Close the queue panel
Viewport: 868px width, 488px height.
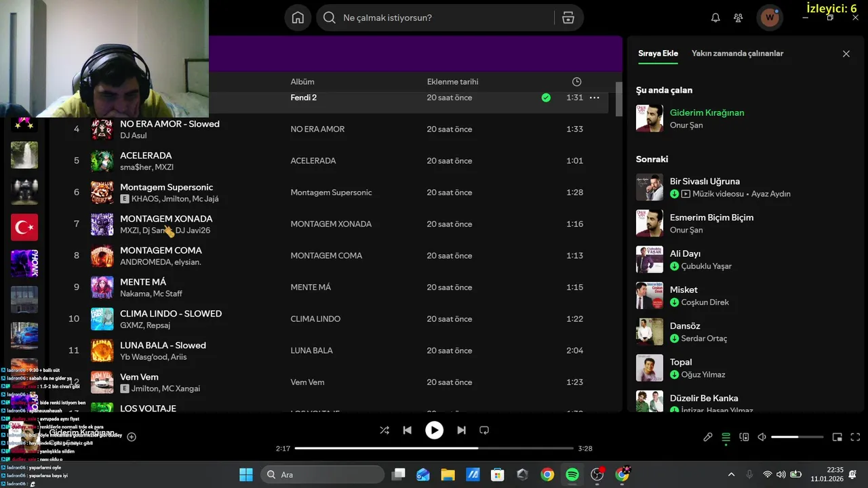click(x=846, y=54)
